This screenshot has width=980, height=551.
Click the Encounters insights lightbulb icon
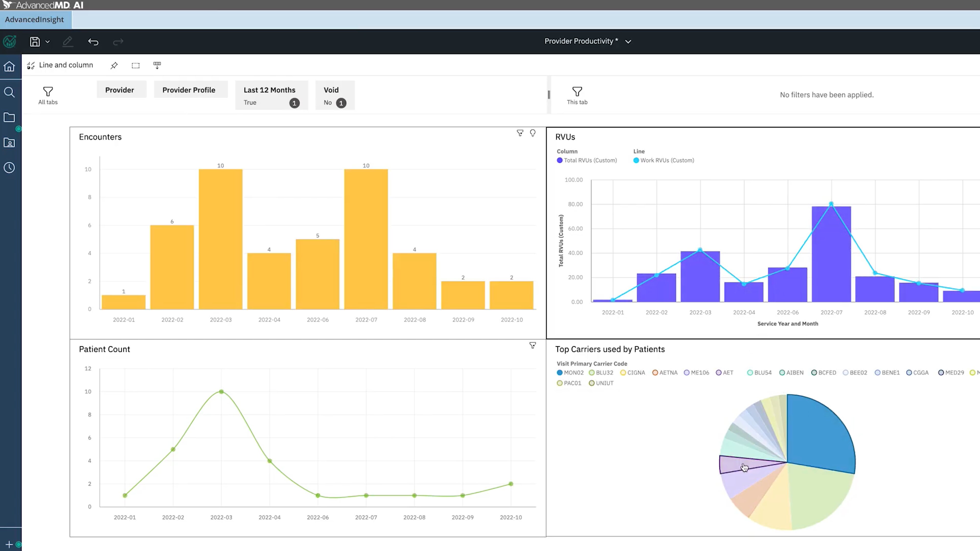533,133
